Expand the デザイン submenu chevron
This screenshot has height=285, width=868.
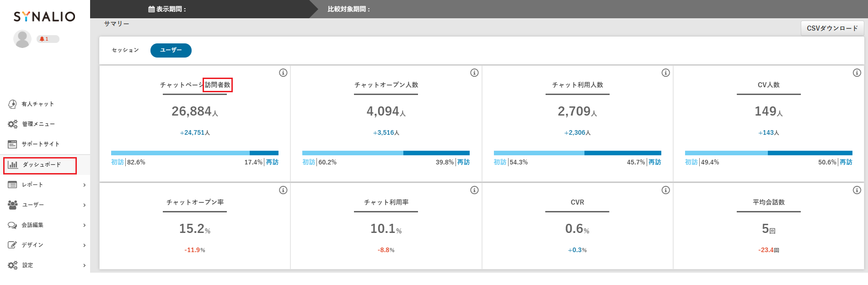[85, 245]
